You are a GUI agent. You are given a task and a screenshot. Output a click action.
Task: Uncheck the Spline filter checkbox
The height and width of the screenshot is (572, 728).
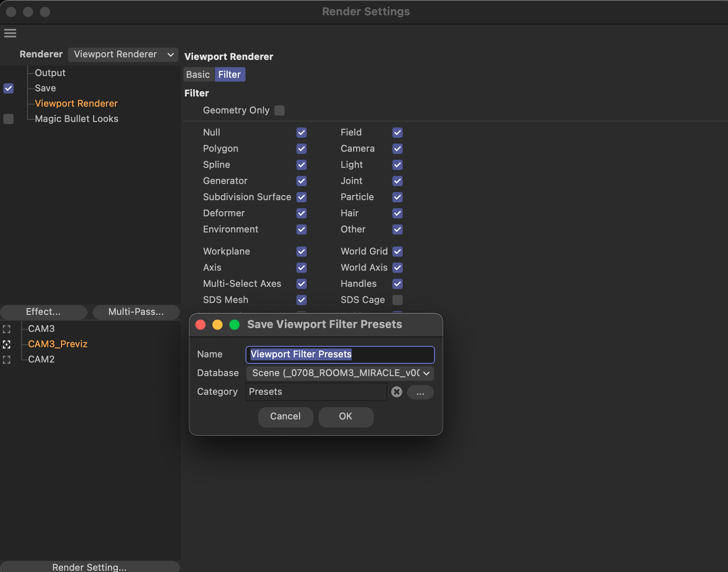pyautogui.click(x=302, y=165)
